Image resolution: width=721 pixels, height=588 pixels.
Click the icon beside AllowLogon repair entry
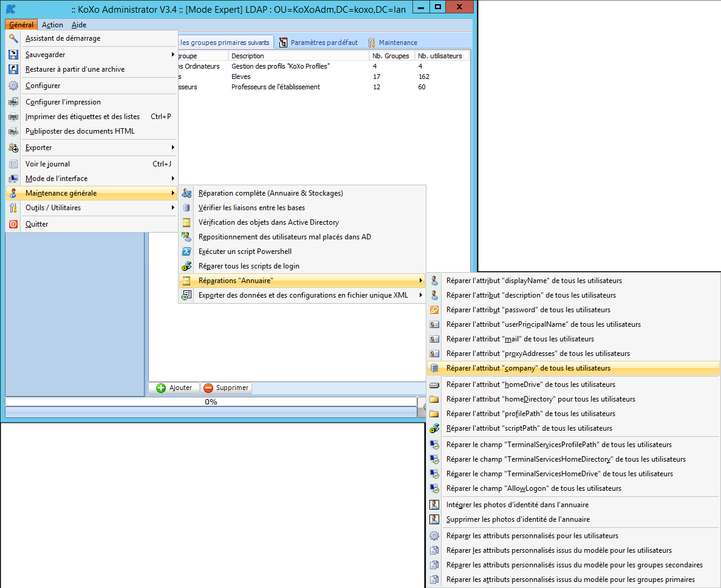click(x=434, y=488)
